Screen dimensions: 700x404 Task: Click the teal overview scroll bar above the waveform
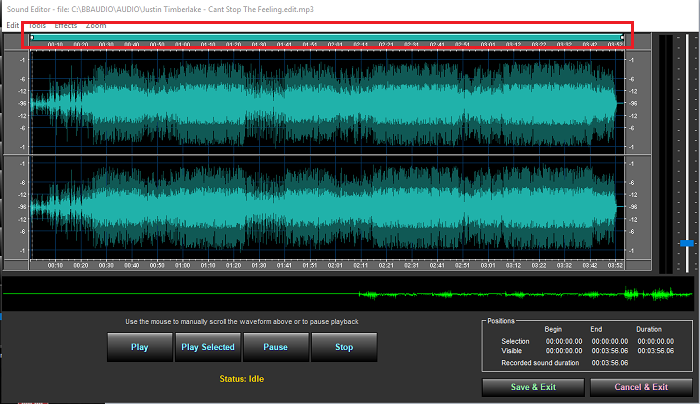pyautogui.click(x=327, y=37)
